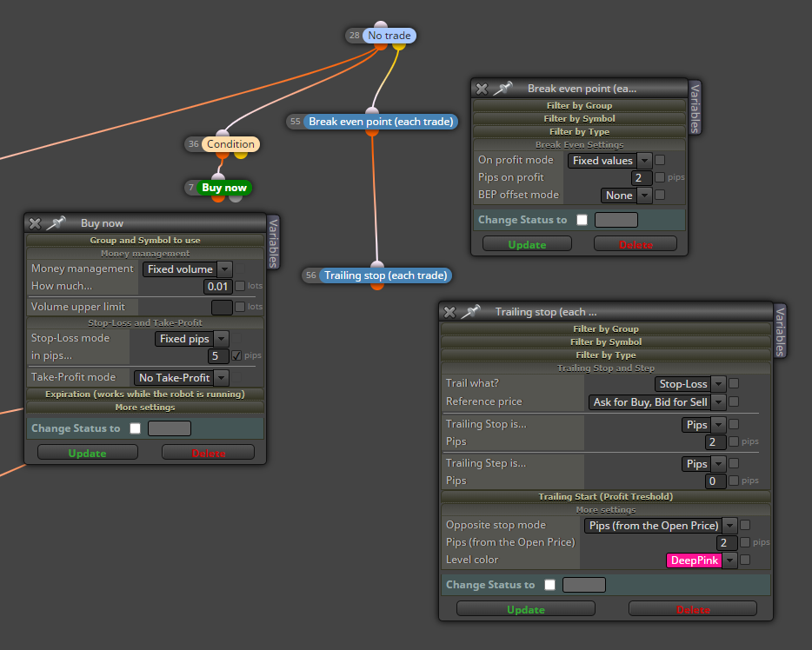The height and width of the screenshot is (650, 812).
Task: Click Delete in Trailing stop panel
Action: tap(693, 609)
